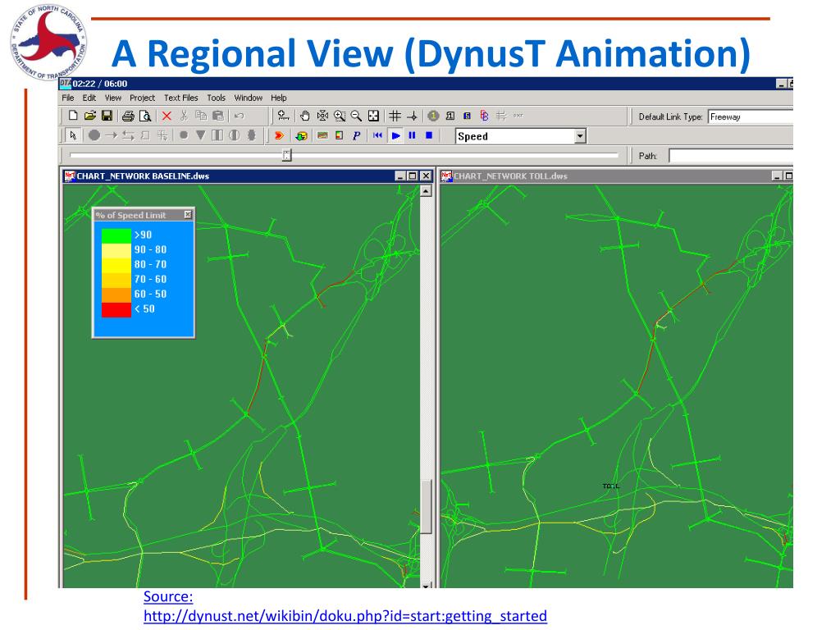
Task: Open the Tools menu
Action: [216, 98]
